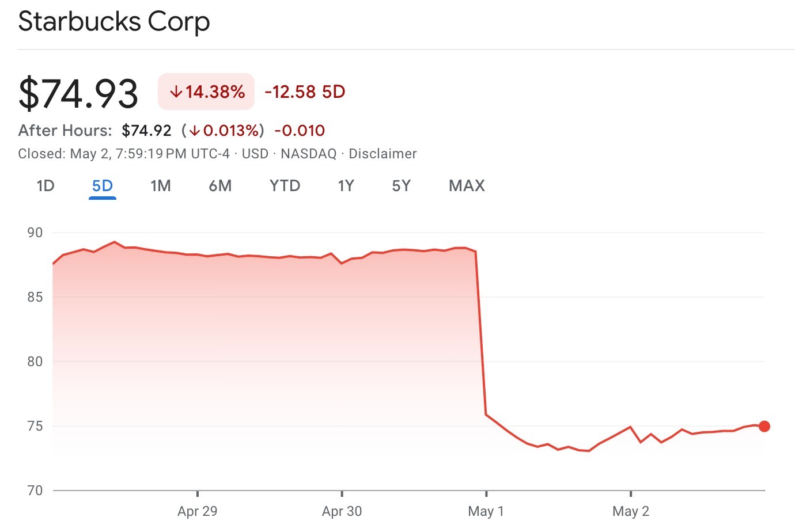795x532 pixels.
Task: Select the 5D time range tab
Action: coord(103,186)
